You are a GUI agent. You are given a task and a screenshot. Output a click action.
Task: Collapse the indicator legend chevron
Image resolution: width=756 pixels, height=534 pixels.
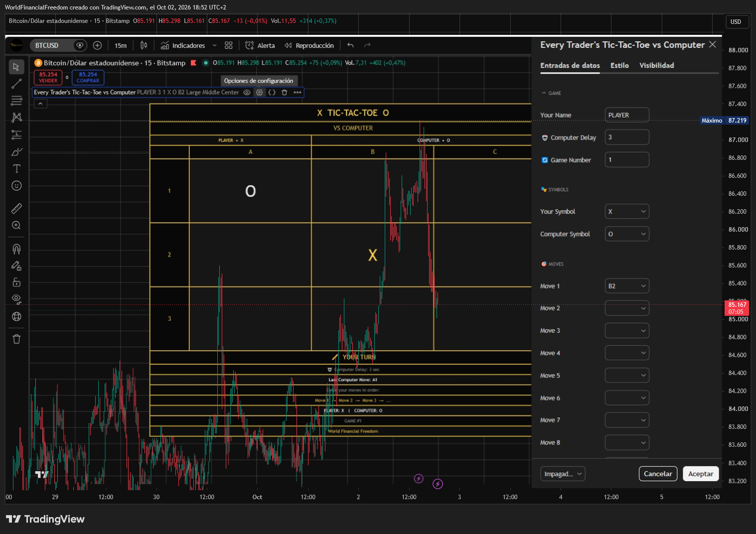(x=40, y=104)
